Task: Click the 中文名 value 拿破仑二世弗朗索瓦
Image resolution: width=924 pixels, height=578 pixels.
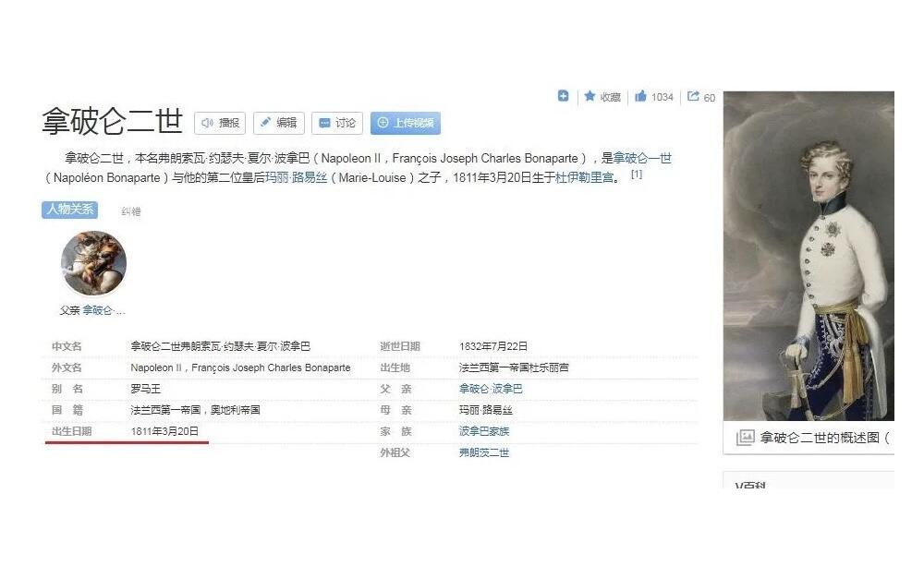Action: point(221,346)
